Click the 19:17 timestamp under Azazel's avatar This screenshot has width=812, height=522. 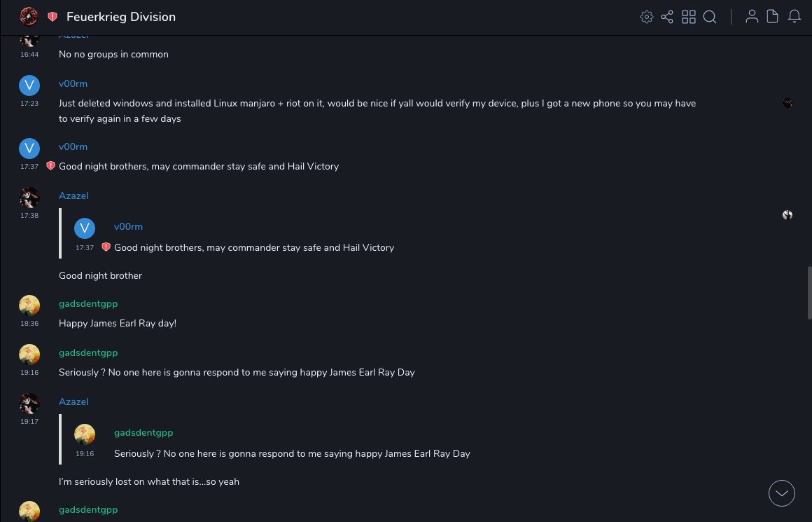pyautogui.click(x=29, y=422)
